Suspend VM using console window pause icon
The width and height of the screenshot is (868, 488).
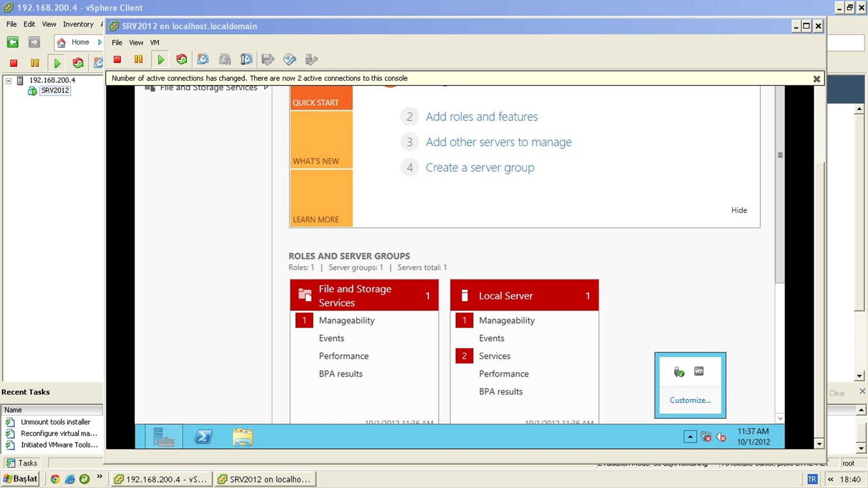click(138, 59)
